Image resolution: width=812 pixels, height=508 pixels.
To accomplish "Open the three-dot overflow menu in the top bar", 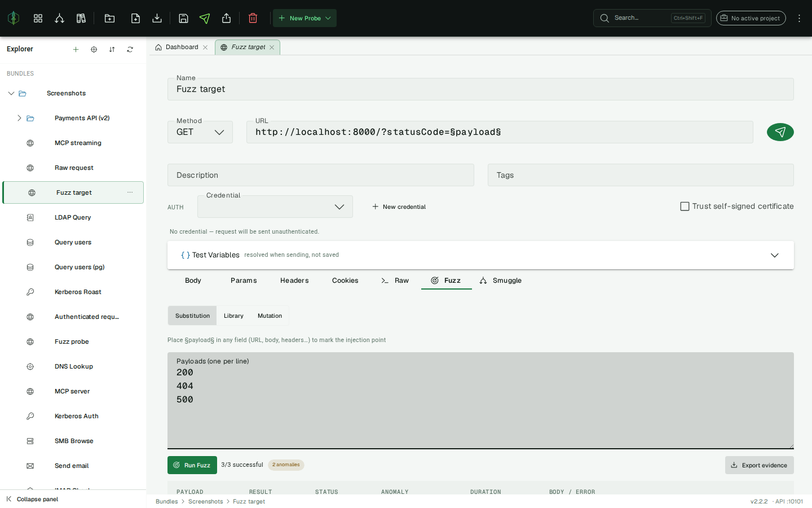I will [799, 18].
